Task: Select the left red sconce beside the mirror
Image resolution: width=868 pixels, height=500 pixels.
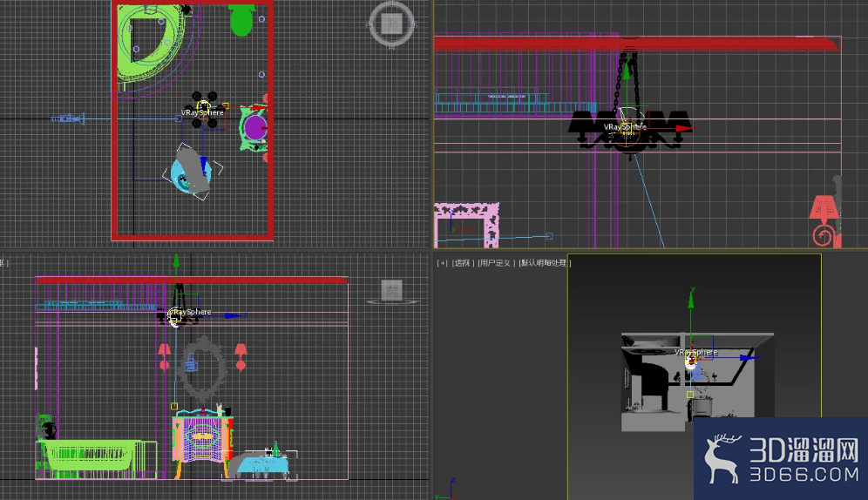Action: coord(165,357)
